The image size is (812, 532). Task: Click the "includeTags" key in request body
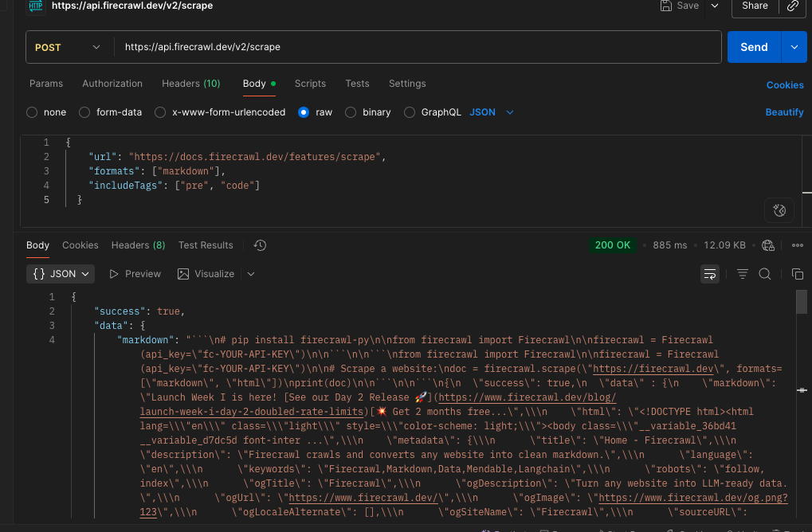pos(125,186)
